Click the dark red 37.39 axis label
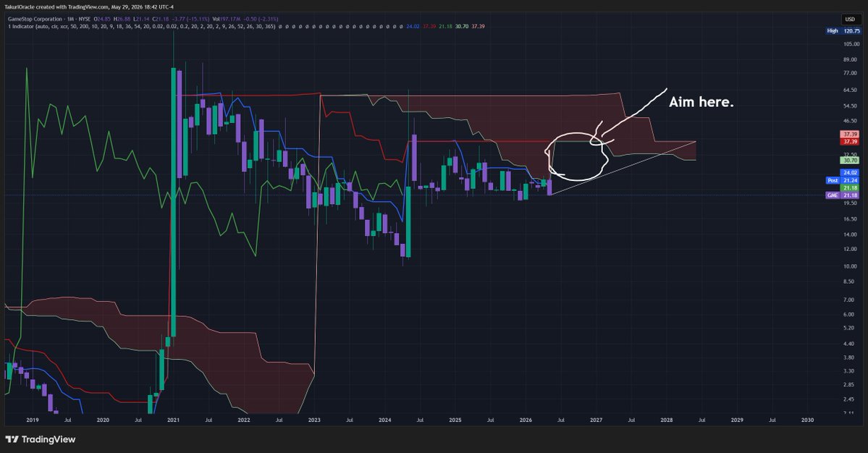The image size is (868, 453). point(850,142)
